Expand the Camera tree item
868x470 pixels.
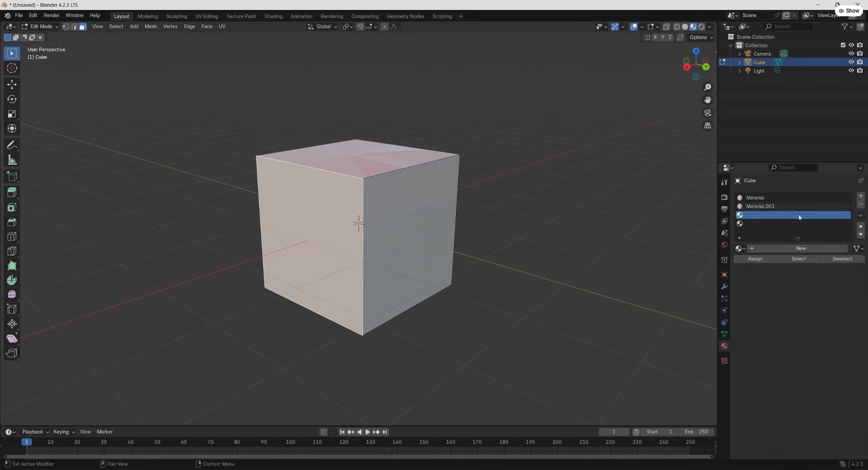point(740,54)
